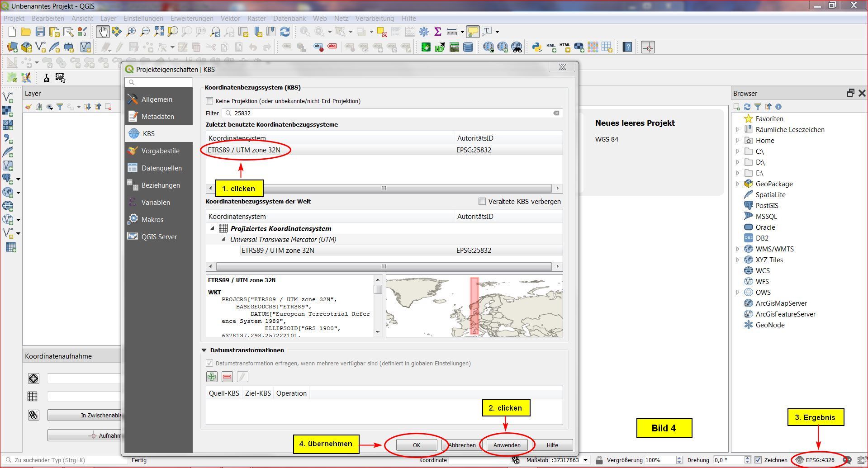868x468 pixels.
Task: Collapse Projiziertes Koordinatensystem tree node
Action: point(212,228)
